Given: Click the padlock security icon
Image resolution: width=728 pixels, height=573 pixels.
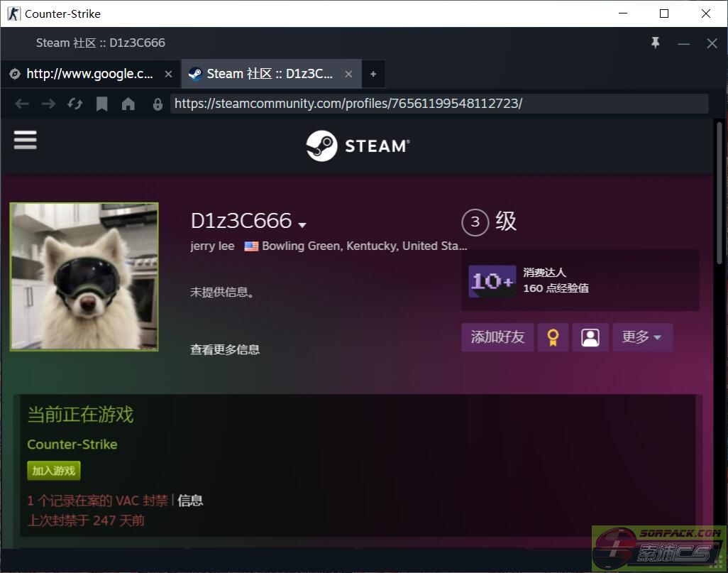Looking at the screenshot, I should tap(158, 104).
